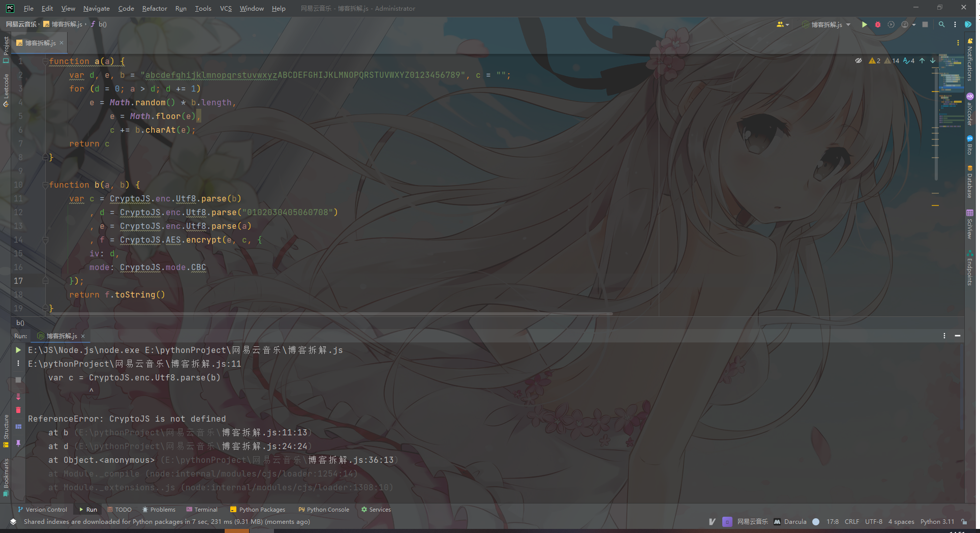The width and height of the screenshot is (980, 533).
Task: Clear Run console output with trash icon
Action: [x=18, y=410]
